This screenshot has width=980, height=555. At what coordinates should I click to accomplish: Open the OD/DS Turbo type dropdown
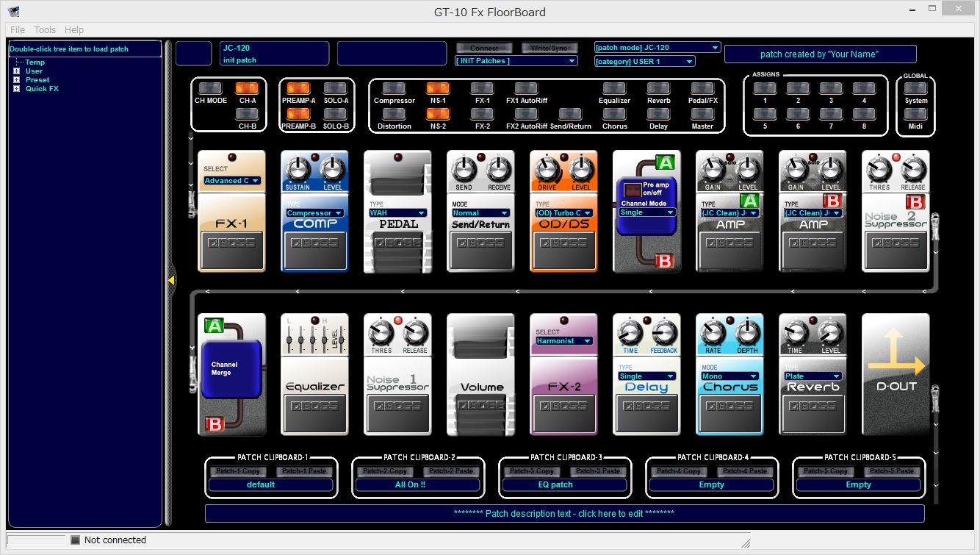[x=563, y=213]
